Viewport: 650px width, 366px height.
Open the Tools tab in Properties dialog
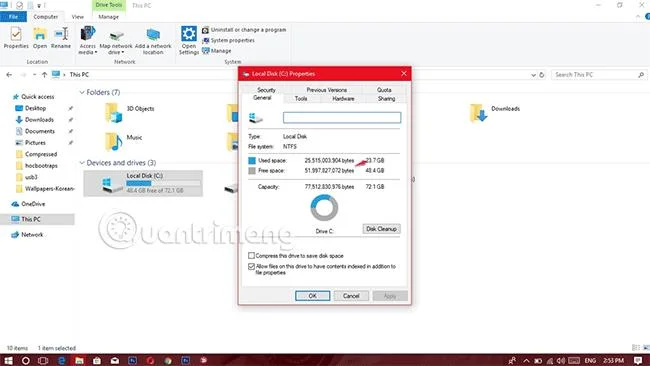pos(301,99)
